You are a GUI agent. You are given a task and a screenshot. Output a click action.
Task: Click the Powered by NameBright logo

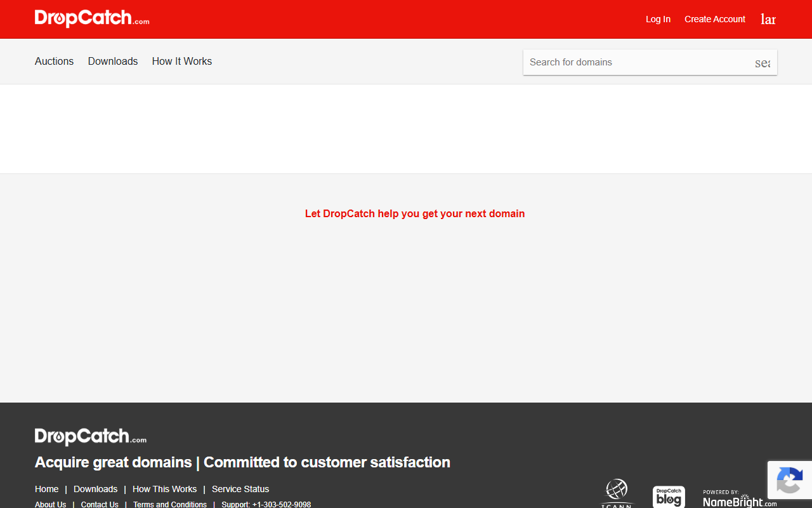[740, 498]
